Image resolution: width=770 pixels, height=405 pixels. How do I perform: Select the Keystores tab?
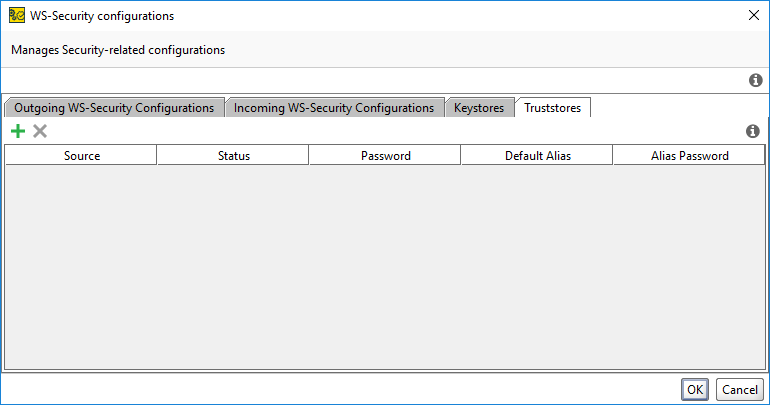tap(479, 107)
